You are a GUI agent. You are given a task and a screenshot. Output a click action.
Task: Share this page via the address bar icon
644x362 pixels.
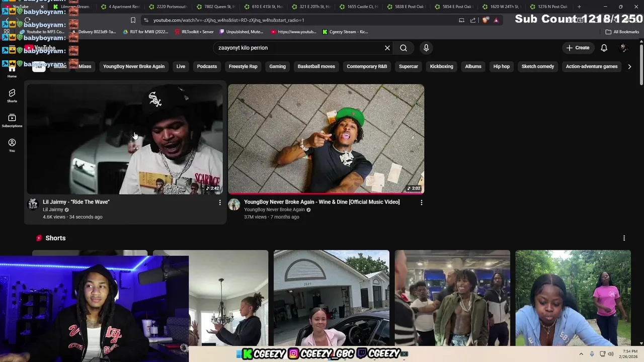point(473,20)
